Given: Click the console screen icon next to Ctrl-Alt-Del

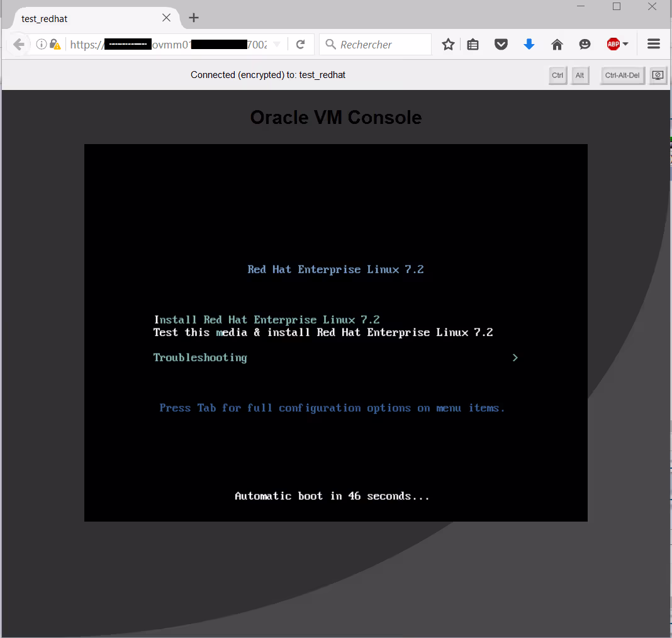Looking at the screenshot, I should point(658,76).
